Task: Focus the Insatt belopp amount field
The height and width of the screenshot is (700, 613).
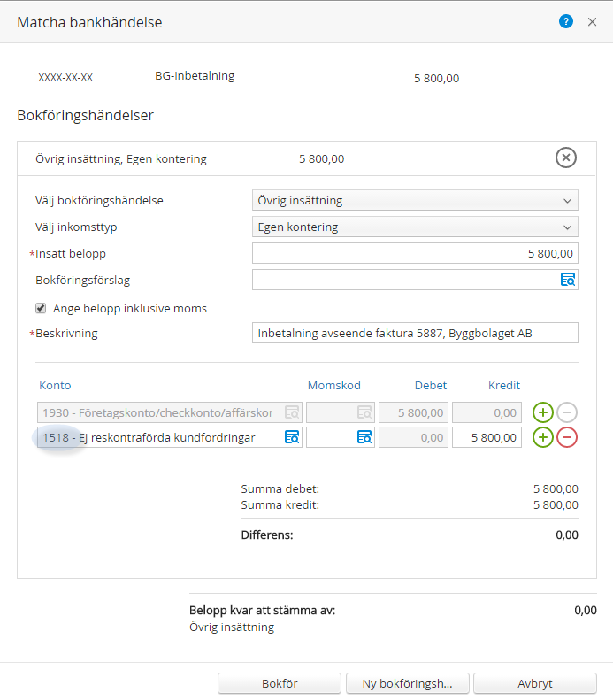Action: 415,254
